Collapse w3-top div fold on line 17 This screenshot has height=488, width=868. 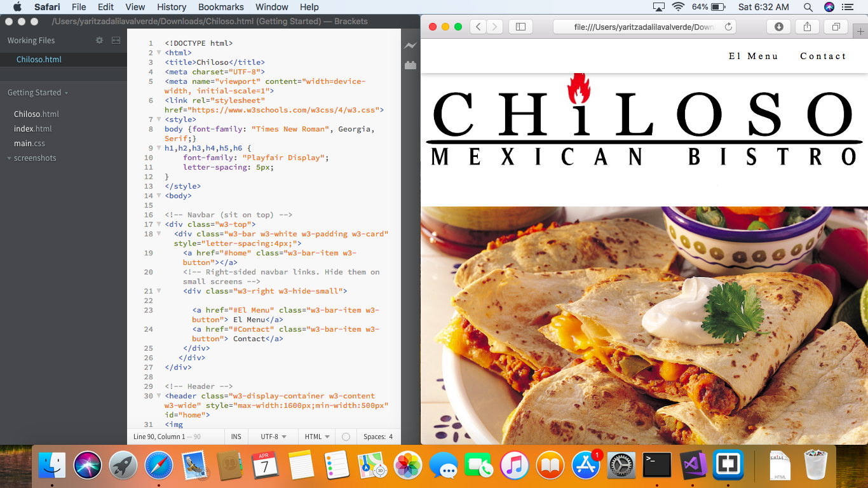(x=159, y=224)
